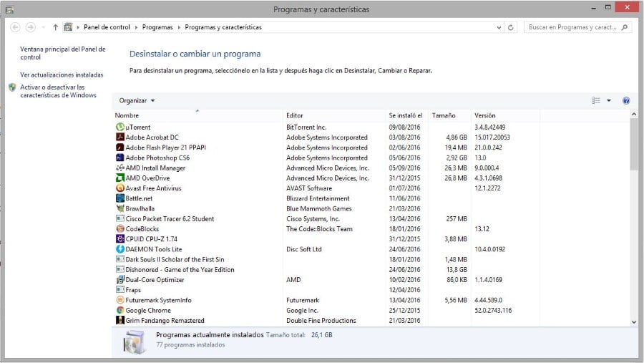The height and width of the screenshot is (363, 644).
Task: Select the Google Chrome row name
Action: [x=148, y=311]
